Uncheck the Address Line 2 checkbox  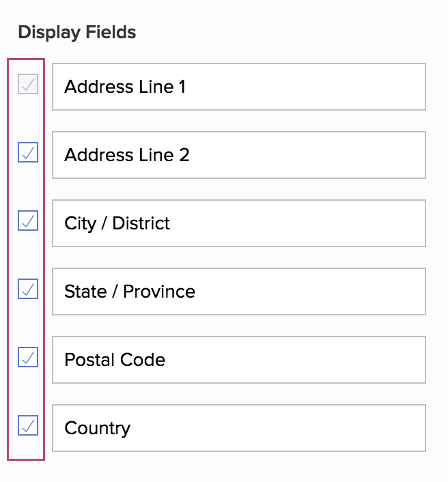28,153
